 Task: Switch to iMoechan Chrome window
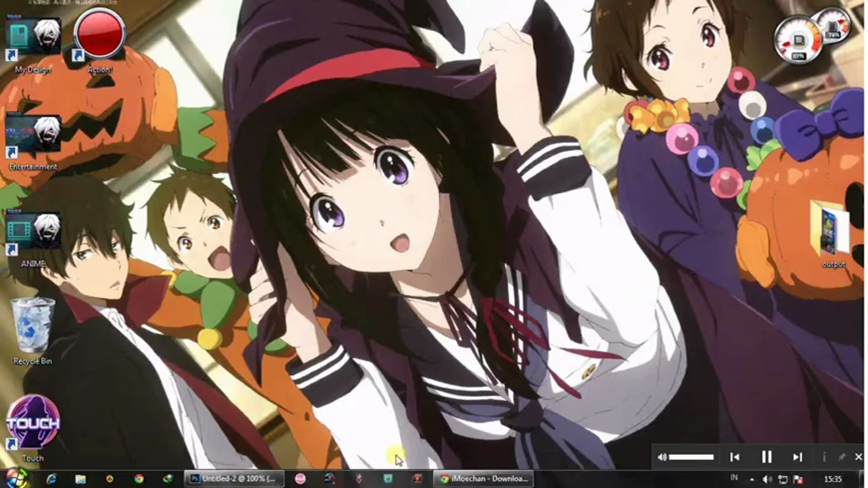(x=483, y=479)
